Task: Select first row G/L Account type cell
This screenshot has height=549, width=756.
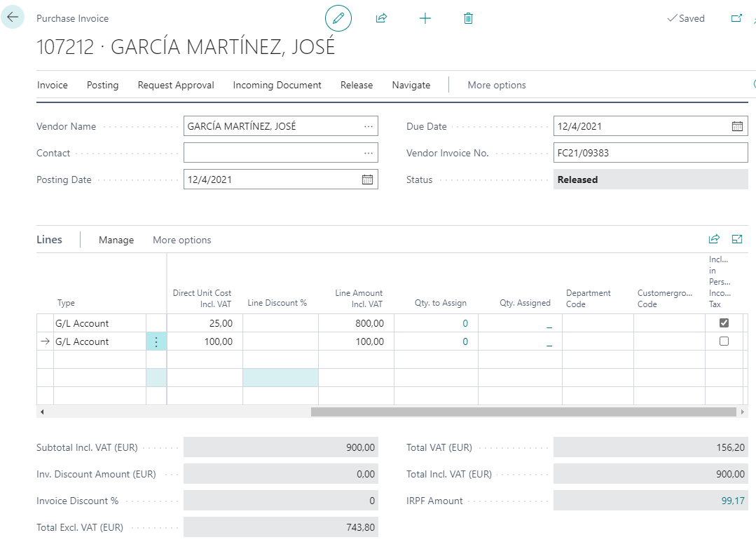Action: [x=99, y=323]
